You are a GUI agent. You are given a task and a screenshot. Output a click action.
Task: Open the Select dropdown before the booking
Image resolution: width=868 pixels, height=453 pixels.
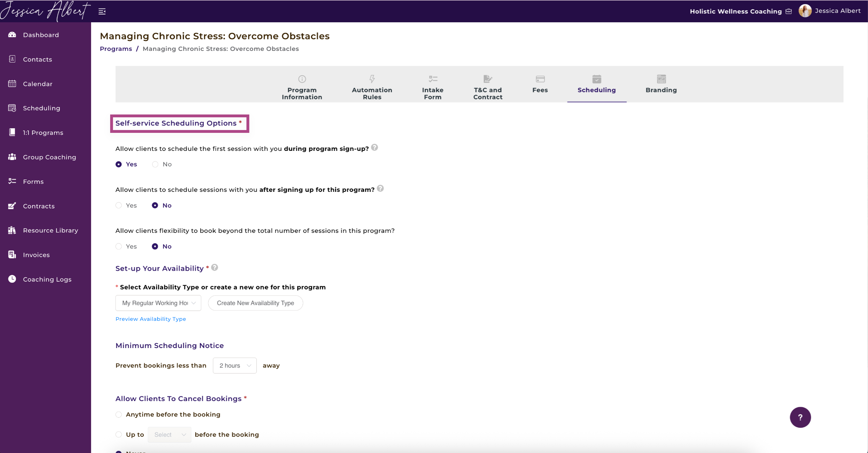tap(169, 435)
